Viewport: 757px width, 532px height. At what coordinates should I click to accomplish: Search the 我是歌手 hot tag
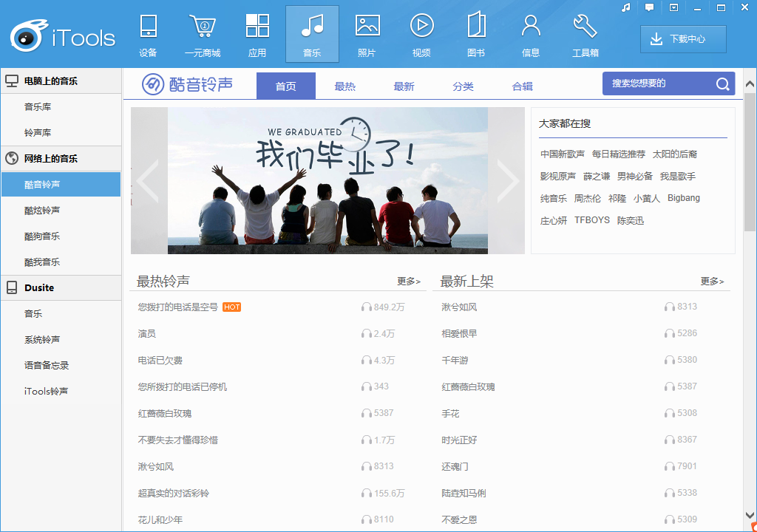[678, 176]
